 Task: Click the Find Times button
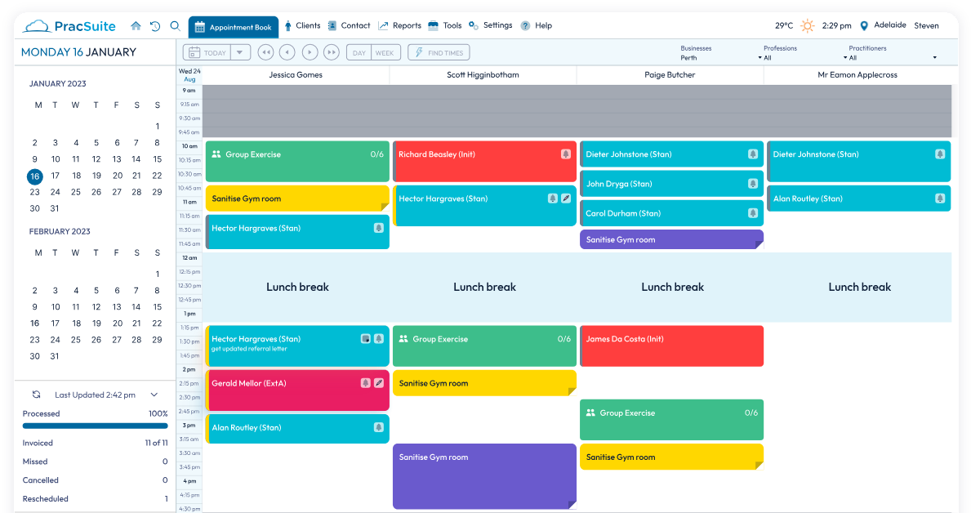pyautogui.click(x=439, y=52)
